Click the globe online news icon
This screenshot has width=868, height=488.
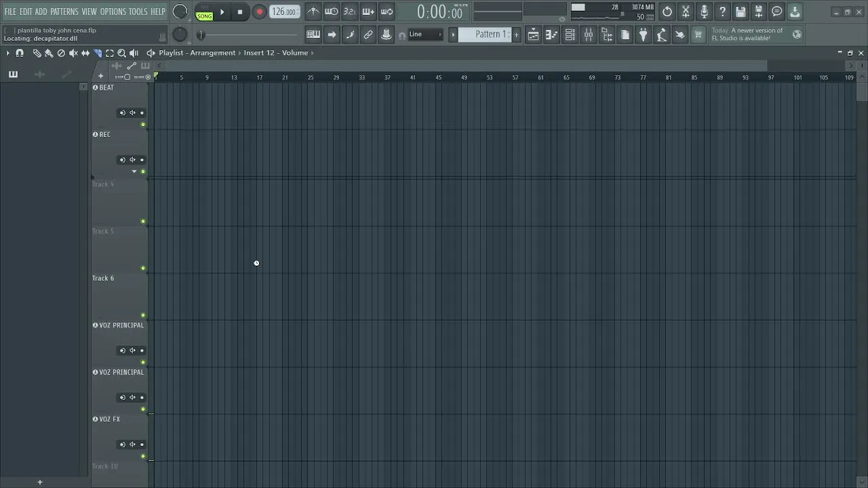click(797, 34)
